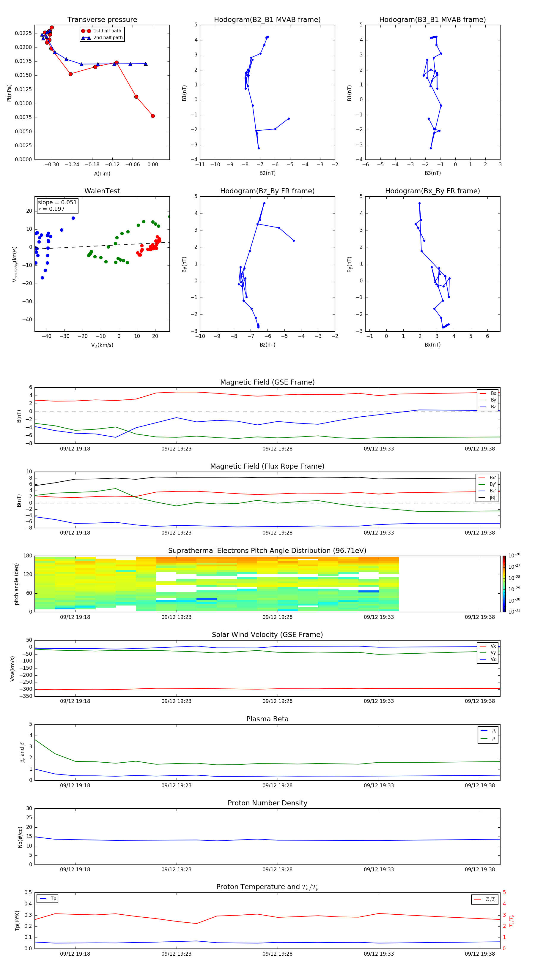Click the 'Magnetic Field (Flux Rope Frame)' title
This screenshot has width=535, height=980.
click(267, 467)
